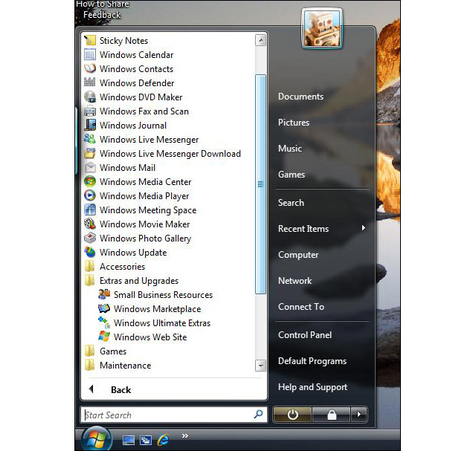The width and height of the screenshot is (476, 451).
Task: Expand the Recent Items submenu
Action: [322, 228]
